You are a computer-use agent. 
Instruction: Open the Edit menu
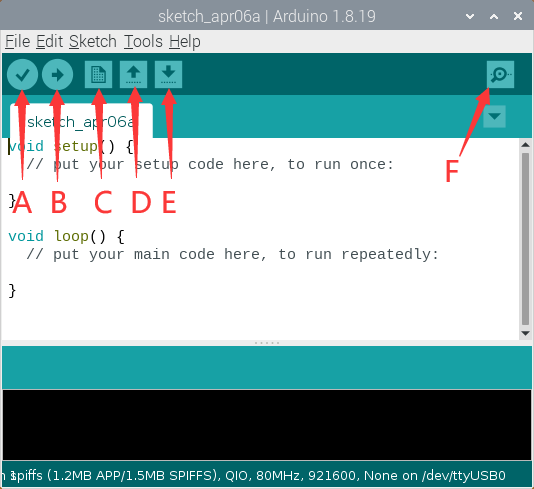(49, 42)
